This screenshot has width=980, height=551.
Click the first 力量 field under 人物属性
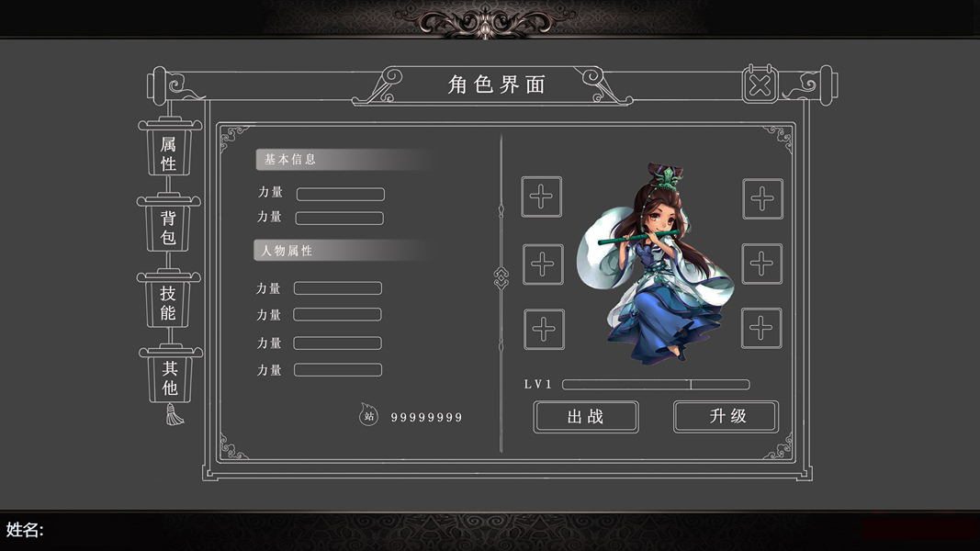[338, 288]
